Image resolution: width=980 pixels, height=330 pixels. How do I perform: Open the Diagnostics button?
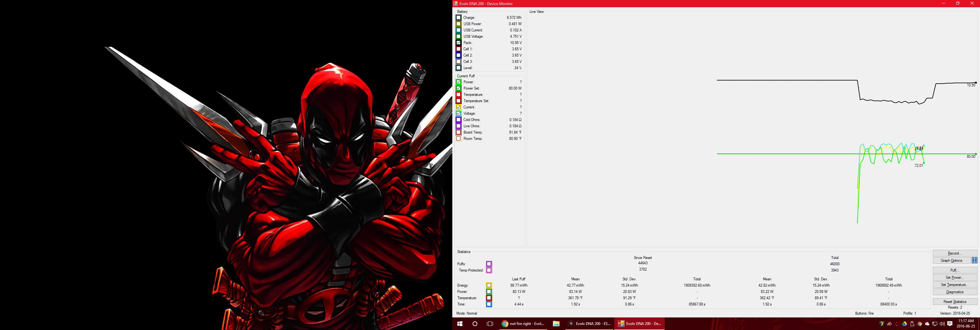point(955,292)
